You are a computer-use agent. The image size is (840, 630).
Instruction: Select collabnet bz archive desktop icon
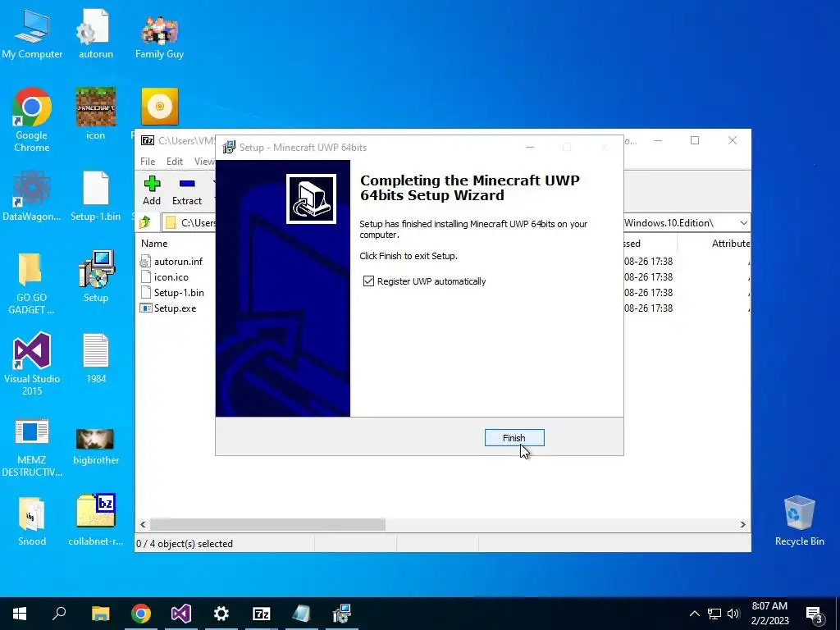coord(96,519)
